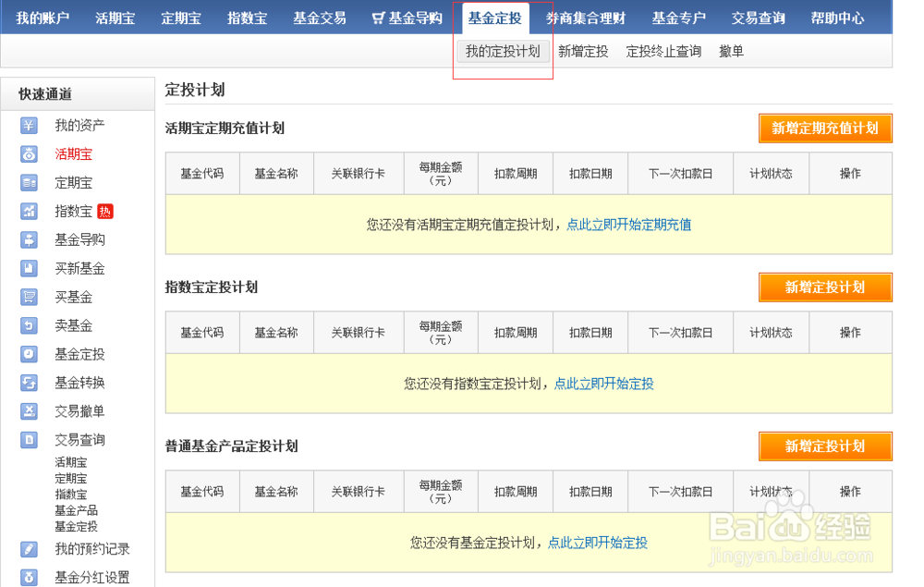Open 定期宝 sidebar link

click(x=74, y=183)
